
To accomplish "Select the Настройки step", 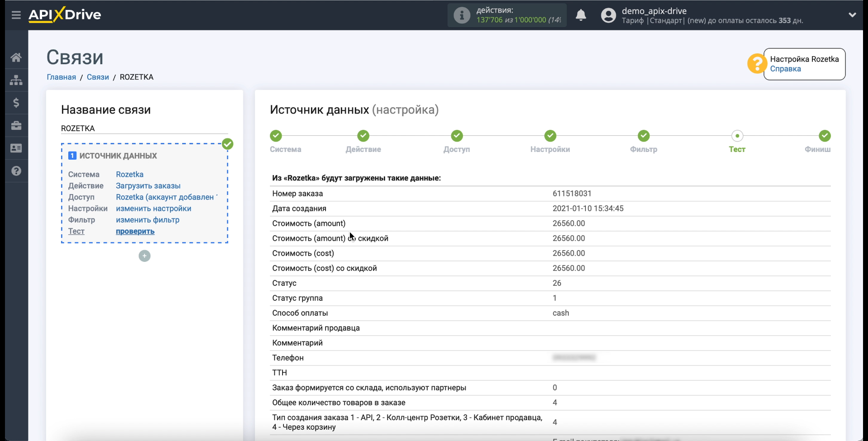I will 550,149.
